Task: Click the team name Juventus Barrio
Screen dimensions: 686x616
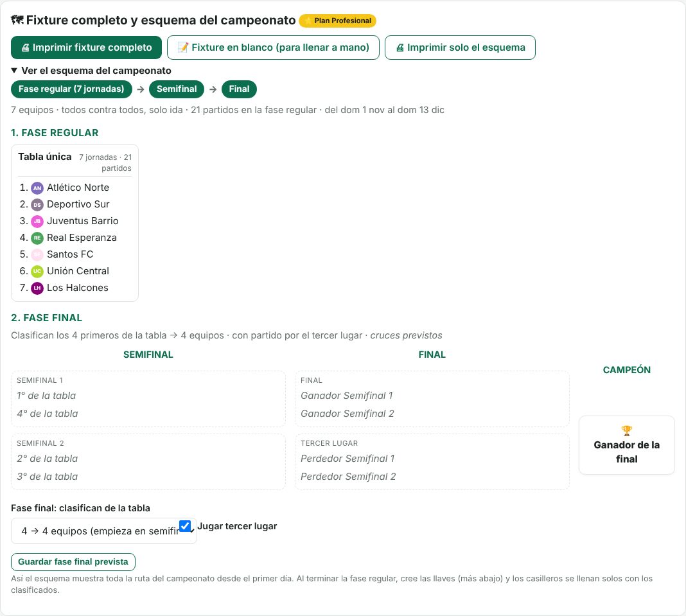Action: point(83,221)
